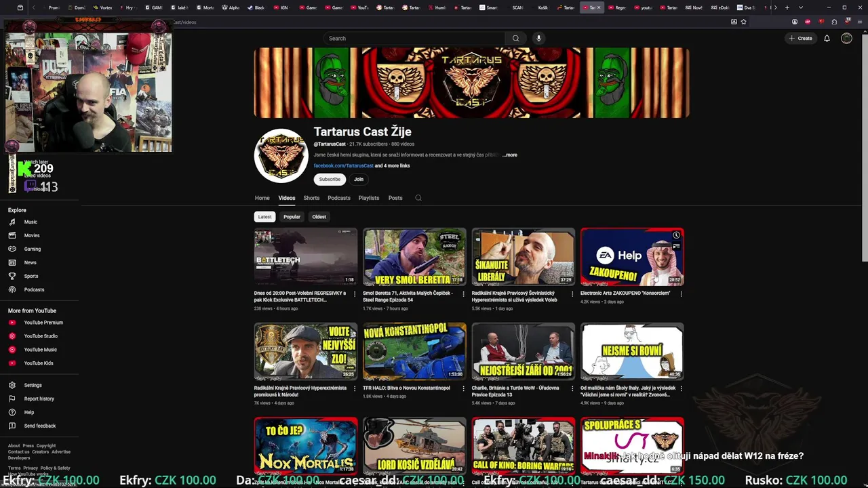Screen dimensions: 868x488
Task: Open facebook.com/TartarusCast link
Action: 343,165
